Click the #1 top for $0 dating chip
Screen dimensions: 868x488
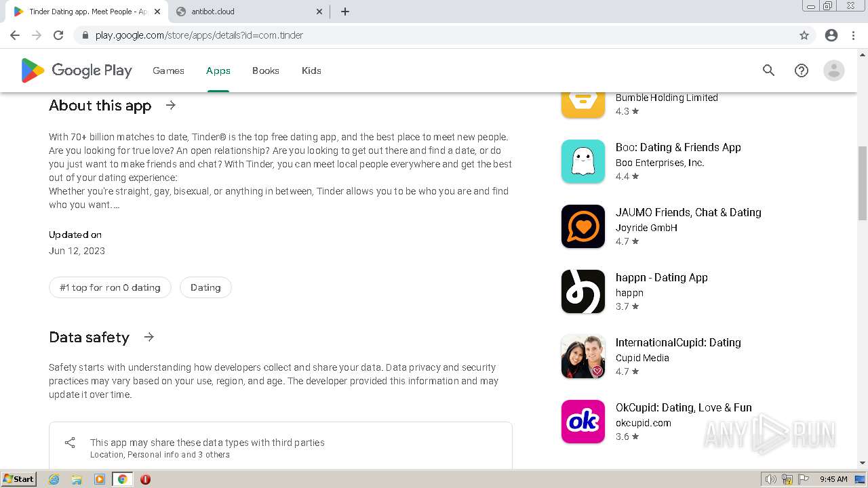[110, 287]
